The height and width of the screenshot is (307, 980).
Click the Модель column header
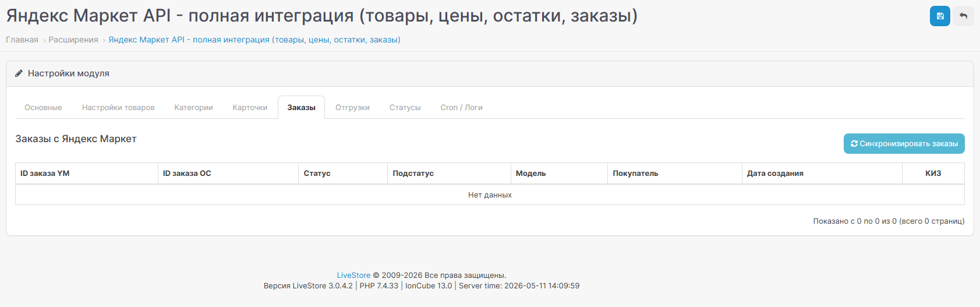coord(559,174)
